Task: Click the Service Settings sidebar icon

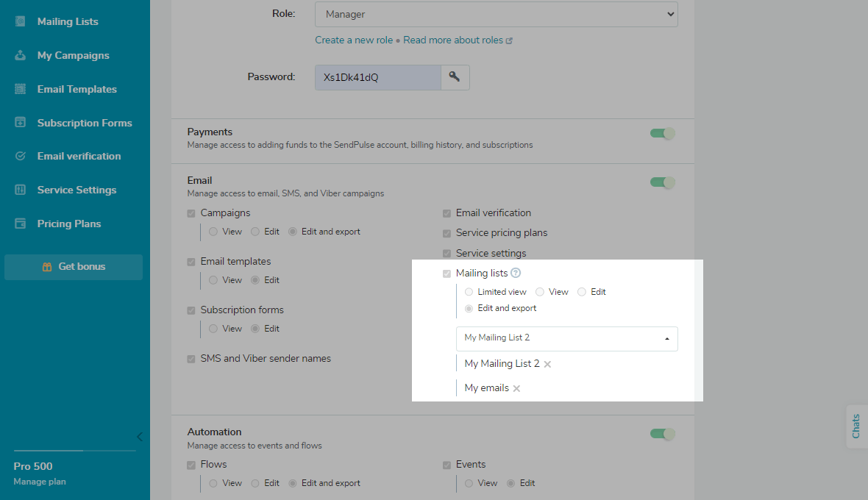Action: (x=21, y=190)
